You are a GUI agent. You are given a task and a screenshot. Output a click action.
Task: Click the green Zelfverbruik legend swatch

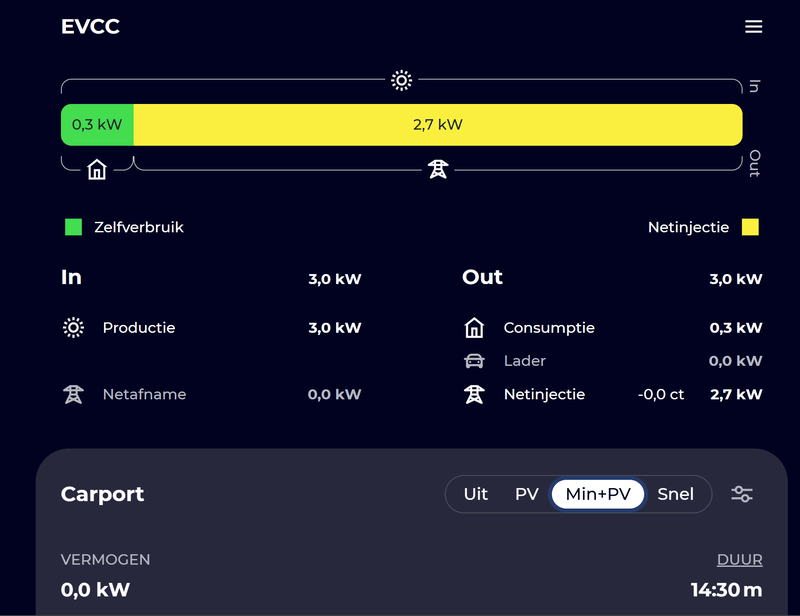click(73, 227)
